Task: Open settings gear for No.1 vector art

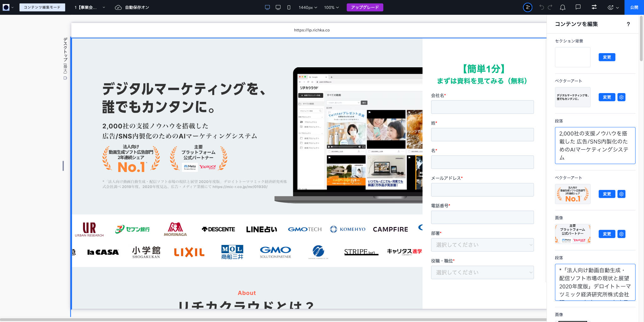Action: (x=621, y=194)
